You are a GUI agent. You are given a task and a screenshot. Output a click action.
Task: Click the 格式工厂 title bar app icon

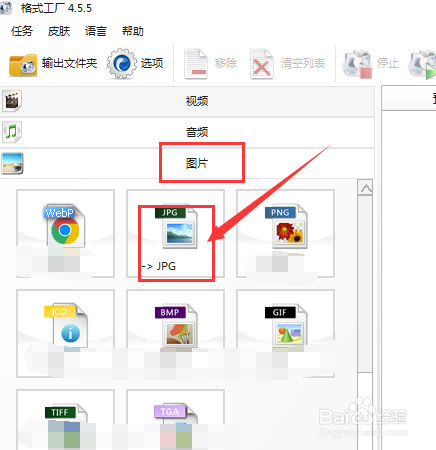click(x=6, y=8)
